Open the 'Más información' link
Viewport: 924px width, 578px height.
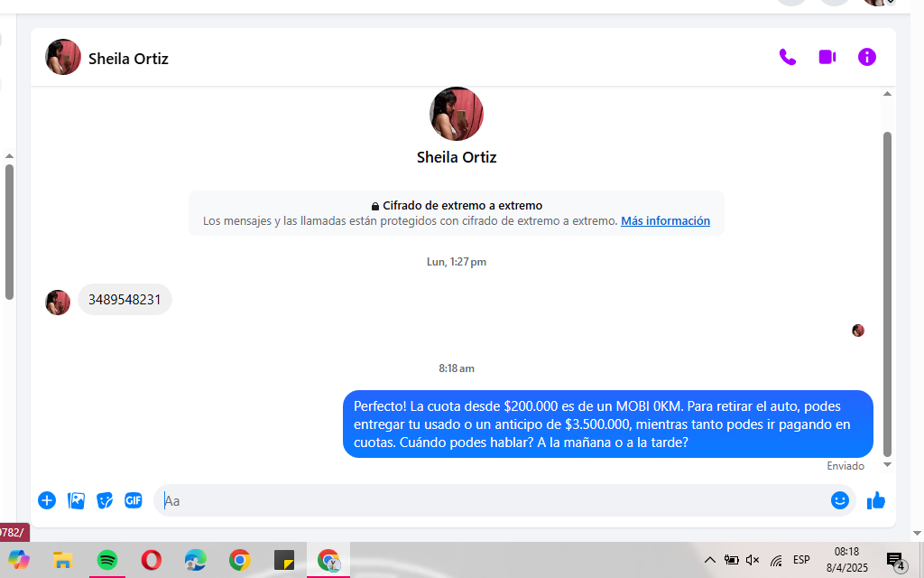(665, 221)
